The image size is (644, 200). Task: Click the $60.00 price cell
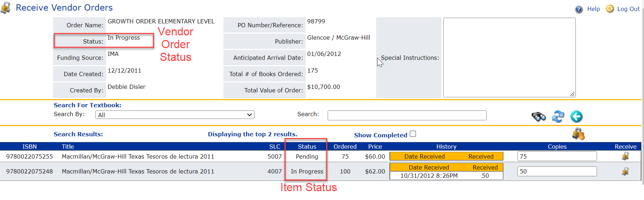point(375,156)
